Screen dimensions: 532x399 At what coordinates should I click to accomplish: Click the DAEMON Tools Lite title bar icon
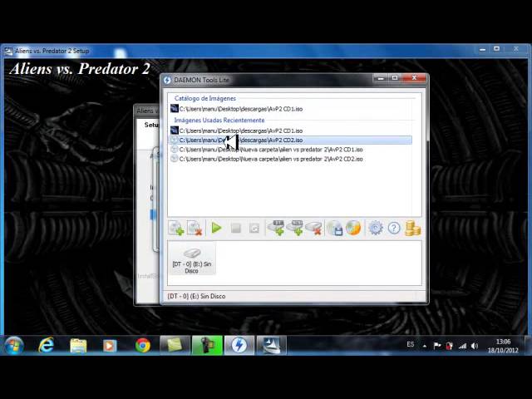click(x=167, y=80)
